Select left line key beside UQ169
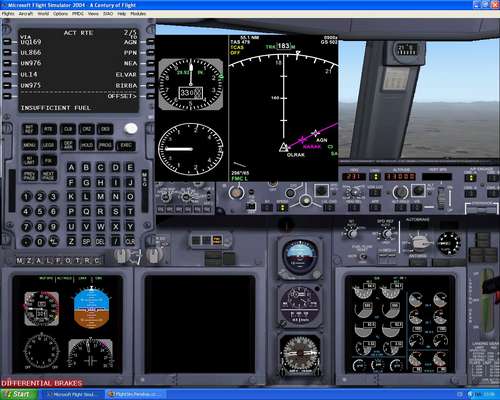 coord(6,42)
